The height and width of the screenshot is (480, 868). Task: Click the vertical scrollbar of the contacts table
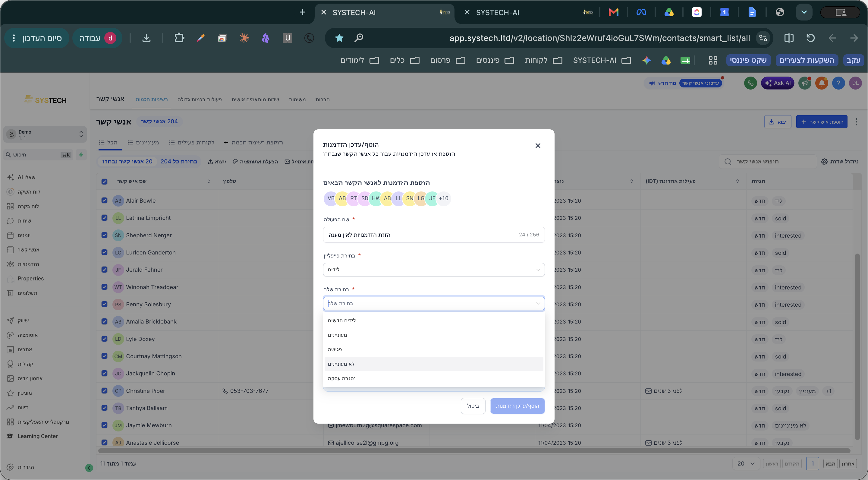[857, 346]
